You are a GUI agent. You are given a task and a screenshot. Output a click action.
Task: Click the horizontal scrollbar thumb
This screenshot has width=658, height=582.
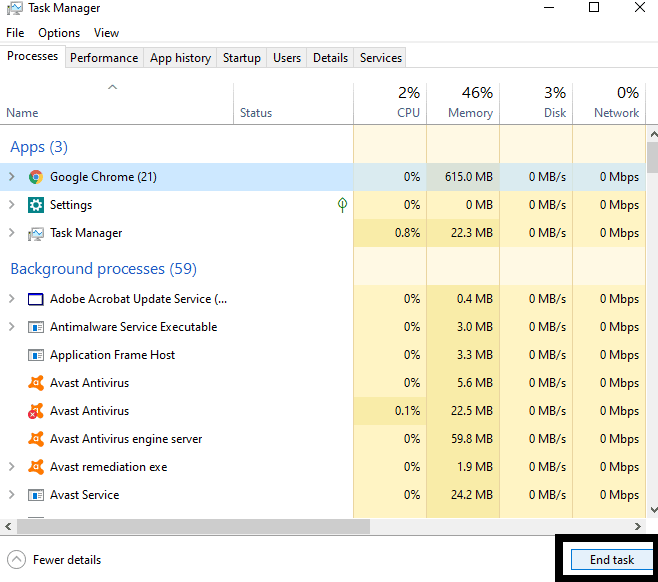193,526
